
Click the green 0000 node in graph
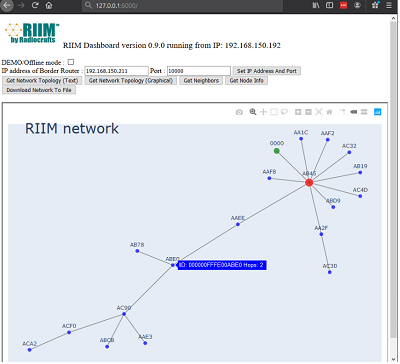point(276,151)
